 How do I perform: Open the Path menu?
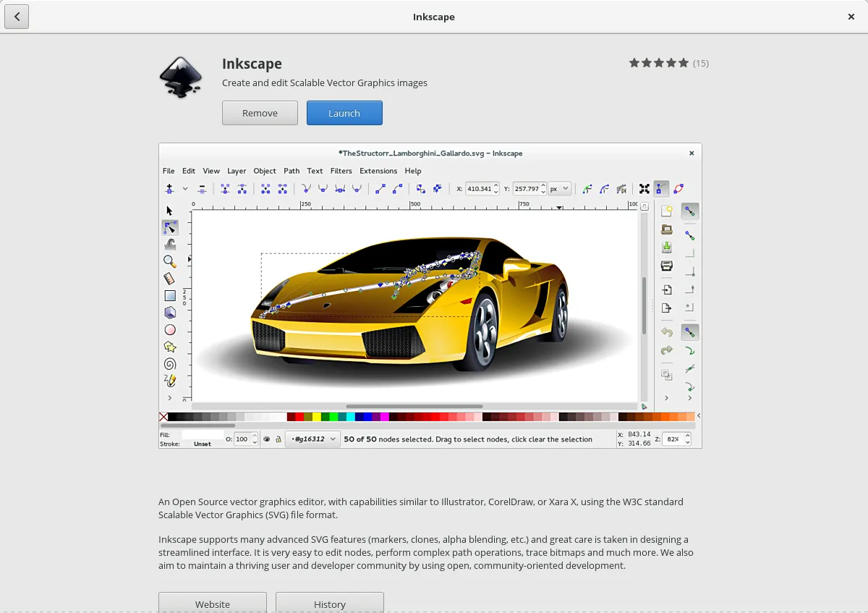coord(292,171)
